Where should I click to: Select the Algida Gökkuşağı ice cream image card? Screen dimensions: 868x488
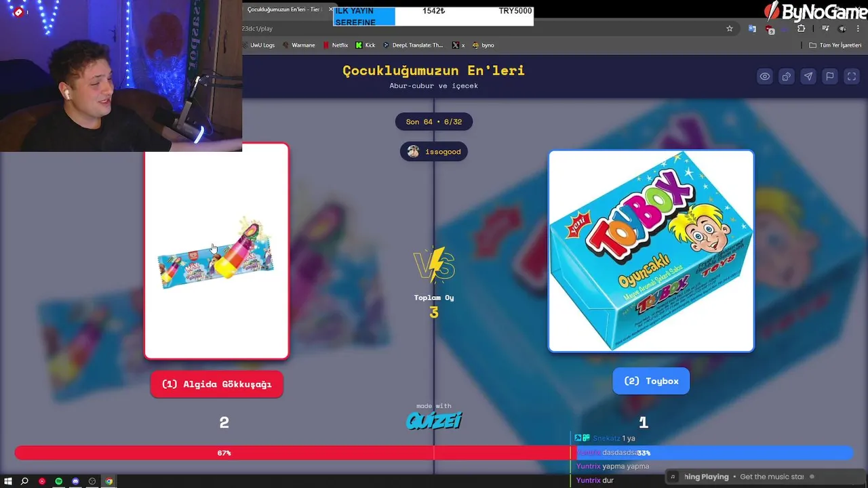216,251
